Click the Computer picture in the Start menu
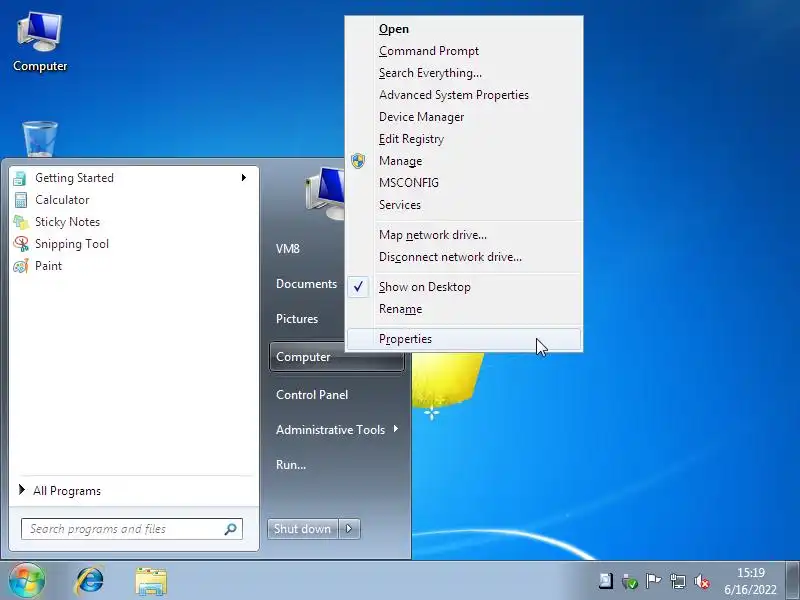The width and height of the screenshot is (800, 600). (x=325, y=193)
